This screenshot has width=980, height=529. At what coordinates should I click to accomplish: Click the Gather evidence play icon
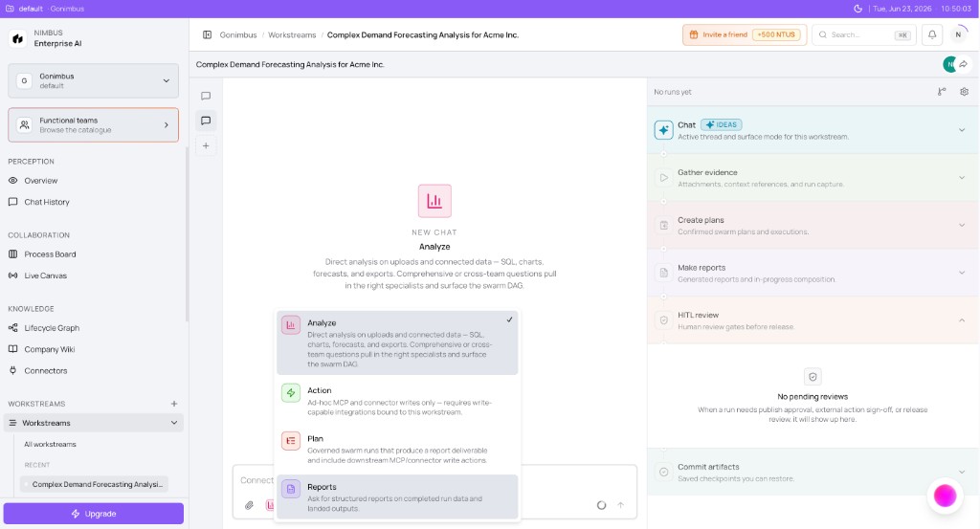tap(664, 177)
